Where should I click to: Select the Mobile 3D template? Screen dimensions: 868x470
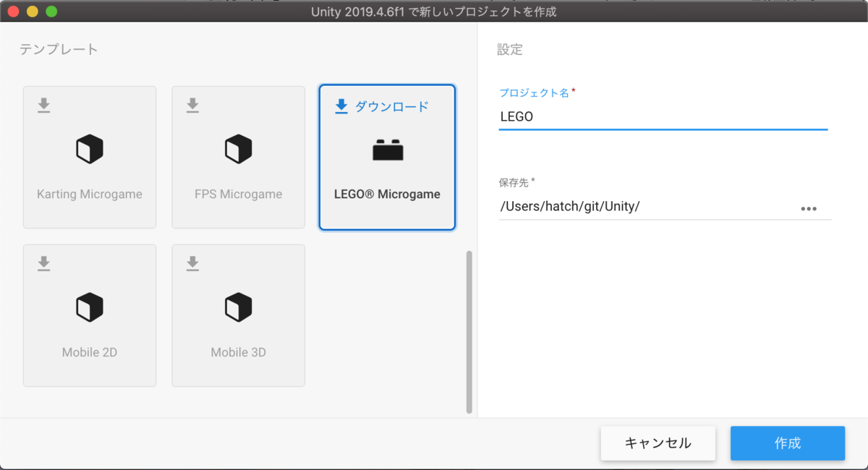click(x=238, y=315)
